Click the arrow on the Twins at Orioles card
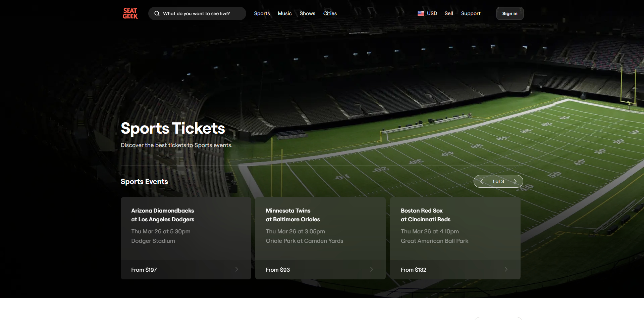This screenshot has height=320, width=644. point(371,269)
